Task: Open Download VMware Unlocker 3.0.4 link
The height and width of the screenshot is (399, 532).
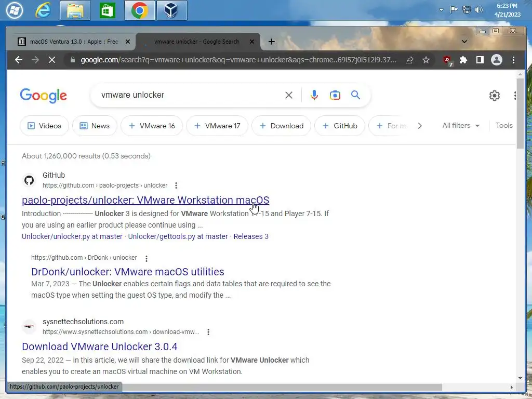Action: [99, 347]
